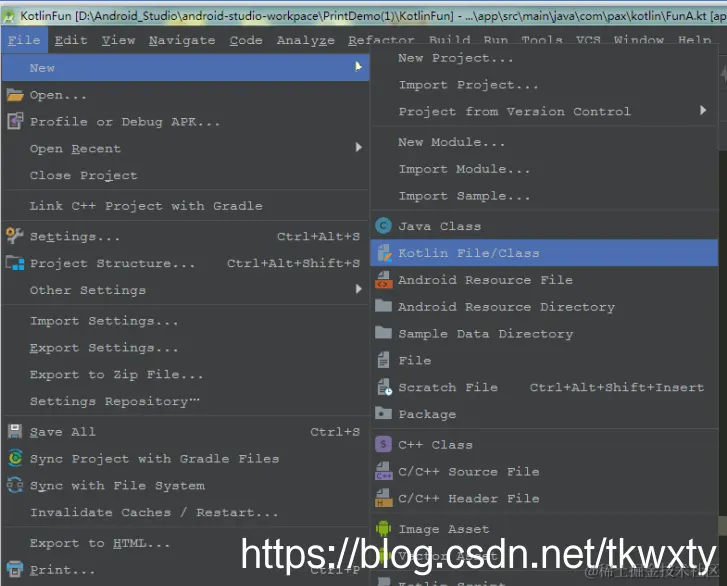727x586 pixels.
Task: Click the Kotlin File/Class icon
Action: 384,253
